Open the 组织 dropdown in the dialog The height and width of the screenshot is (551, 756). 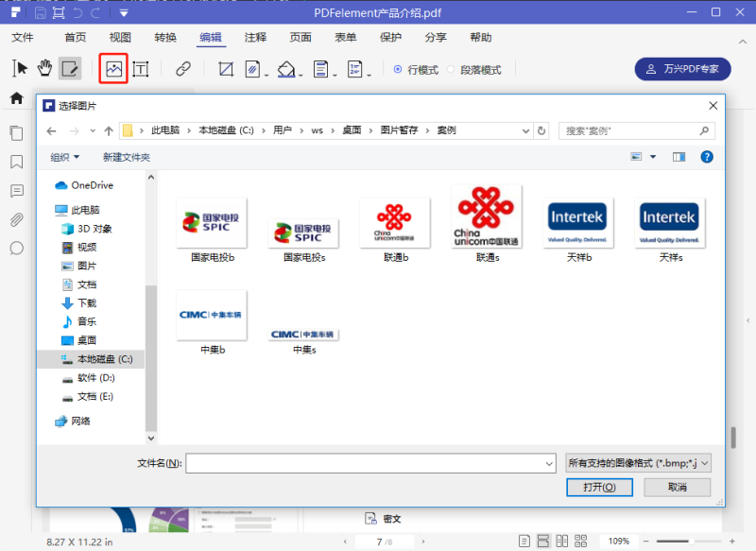(x=62, y=157)
